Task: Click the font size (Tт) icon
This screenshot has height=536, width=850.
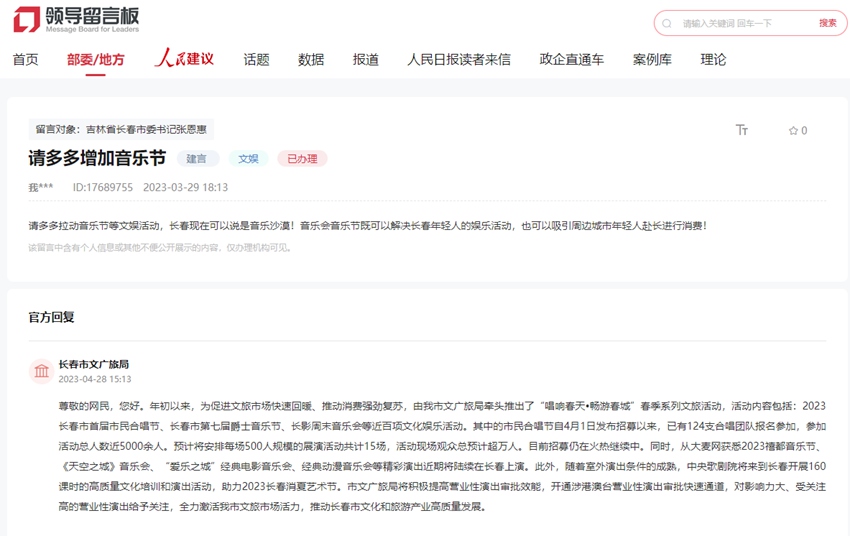Action: (x=742, y=130)
